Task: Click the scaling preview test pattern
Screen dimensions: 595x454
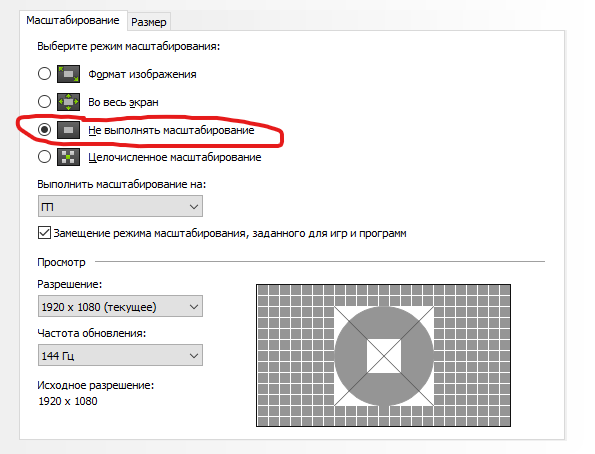Action: 383,355
